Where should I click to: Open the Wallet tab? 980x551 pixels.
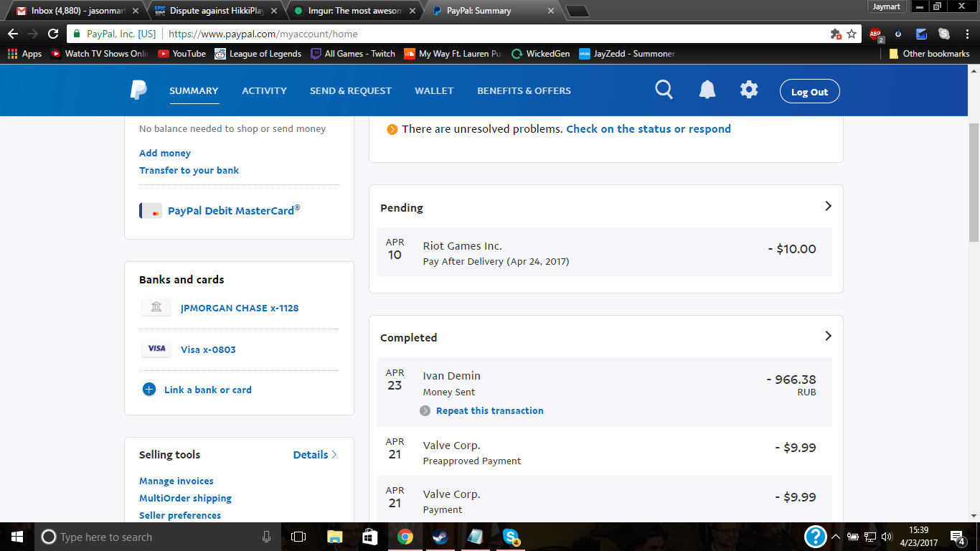point(434,90)
